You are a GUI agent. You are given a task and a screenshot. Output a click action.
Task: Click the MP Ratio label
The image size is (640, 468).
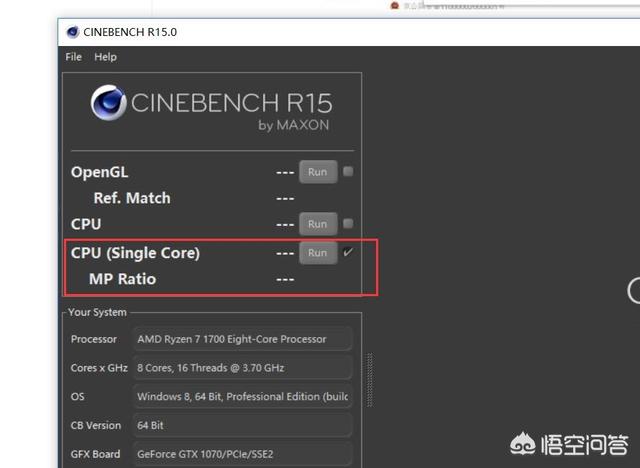(x=122, y=279)
